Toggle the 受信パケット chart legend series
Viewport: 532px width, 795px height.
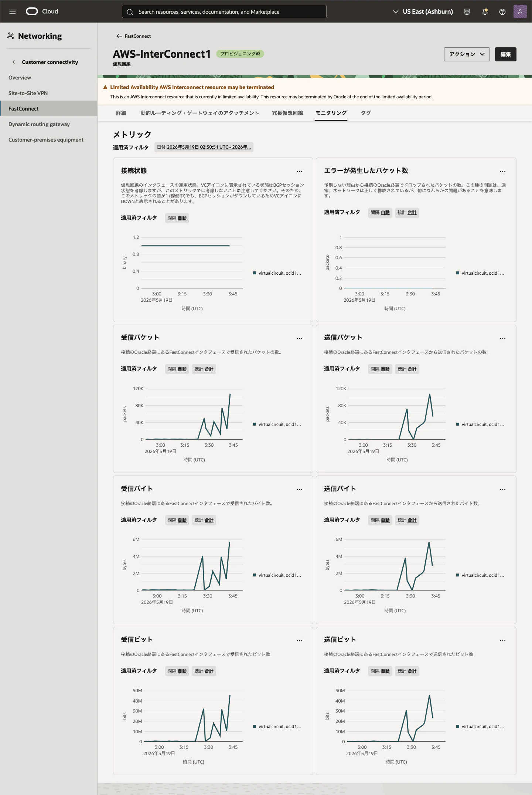click(x=277, y=424)
